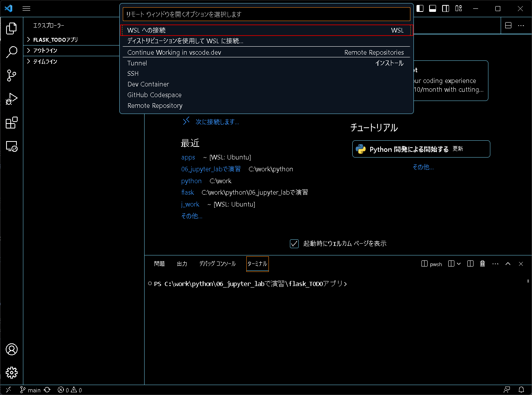Open notifications bell in status bar

[521, 390]
